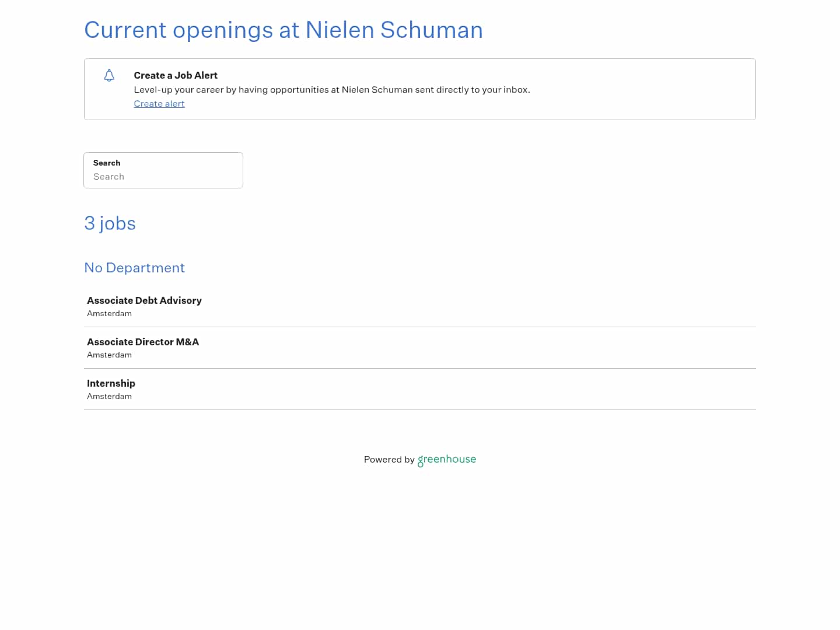840x630 pixels.
Task: Click the 'Create a Job Alert' title
Action: pos(176,75)
